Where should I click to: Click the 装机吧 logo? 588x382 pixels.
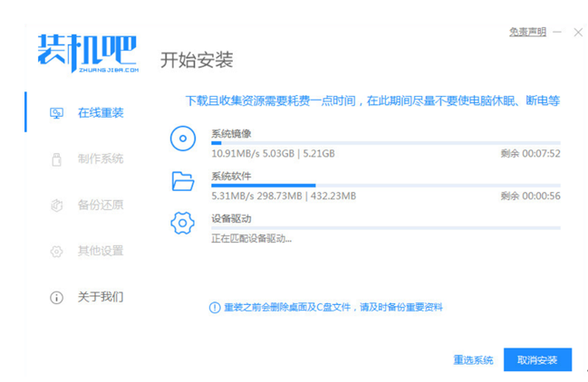pyautogui.click(x=87, y=53)
